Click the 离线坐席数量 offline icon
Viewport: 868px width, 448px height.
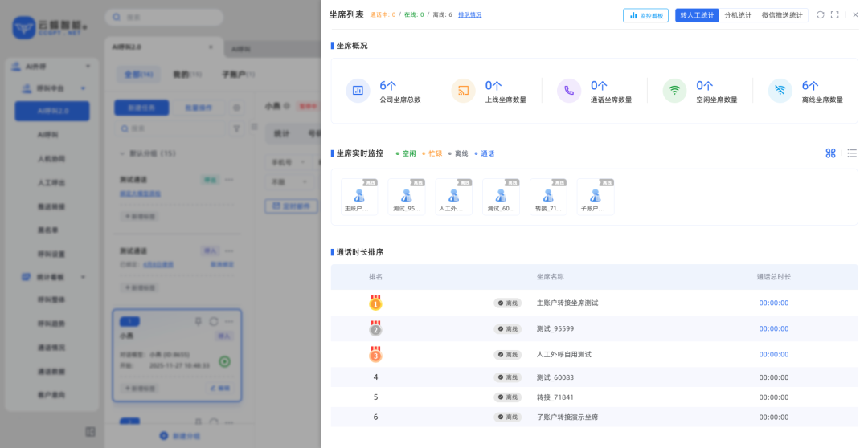tap(780, 91)
